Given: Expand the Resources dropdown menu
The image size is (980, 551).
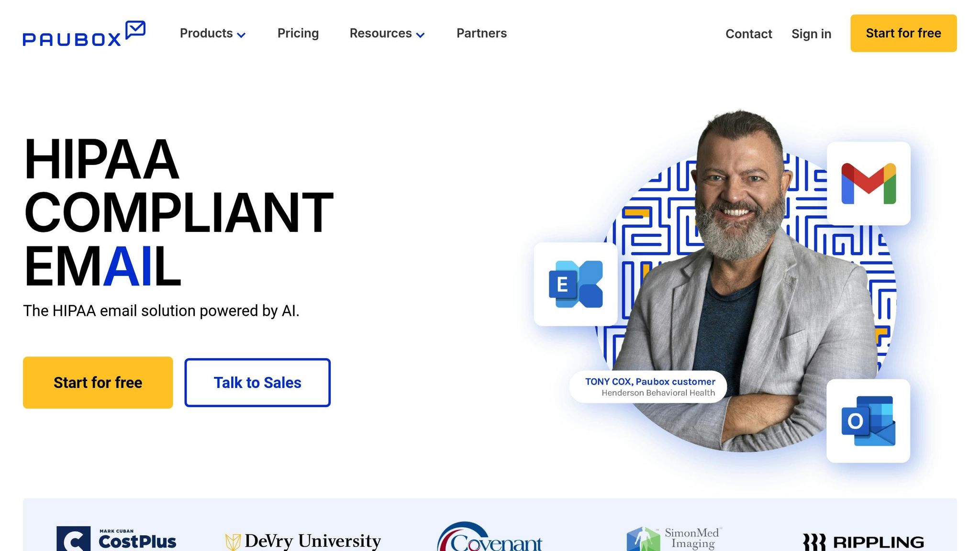Looking at the screenshot, I should [387, 33].
